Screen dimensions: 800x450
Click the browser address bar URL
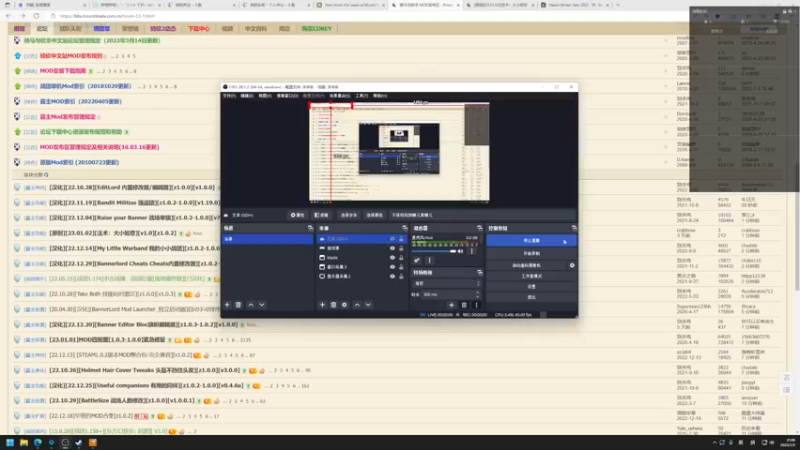tap(107, 16)
